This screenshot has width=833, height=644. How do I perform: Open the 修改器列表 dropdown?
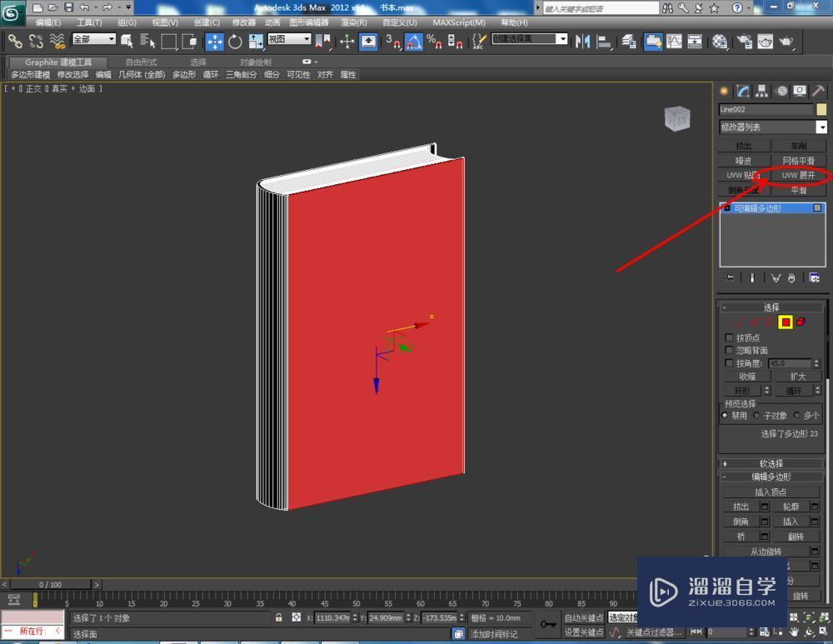[821, 127]
